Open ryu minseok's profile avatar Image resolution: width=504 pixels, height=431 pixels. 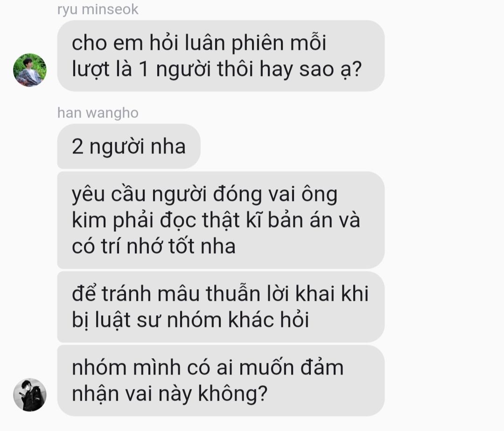[29, 70]
